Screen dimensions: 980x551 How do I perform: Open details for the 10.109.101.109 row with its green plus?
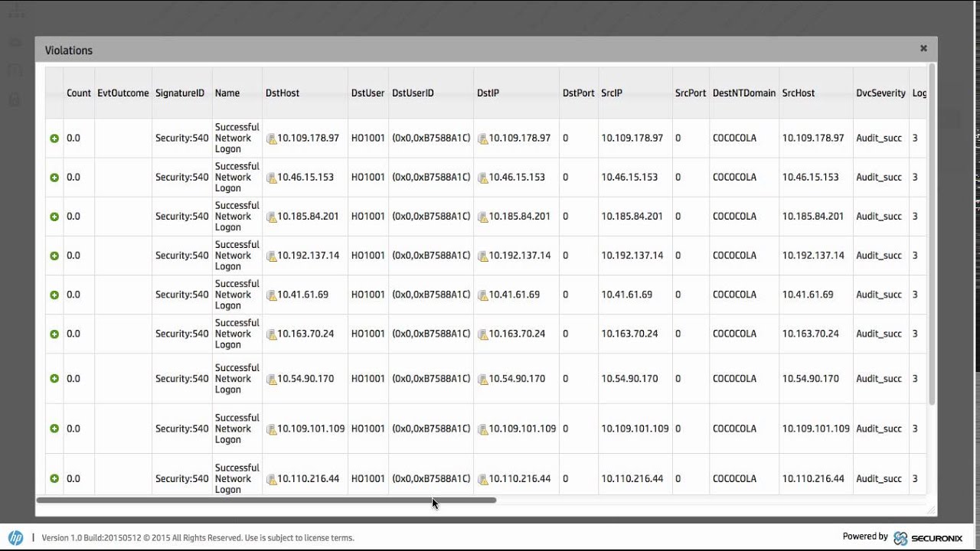point(54,429)
